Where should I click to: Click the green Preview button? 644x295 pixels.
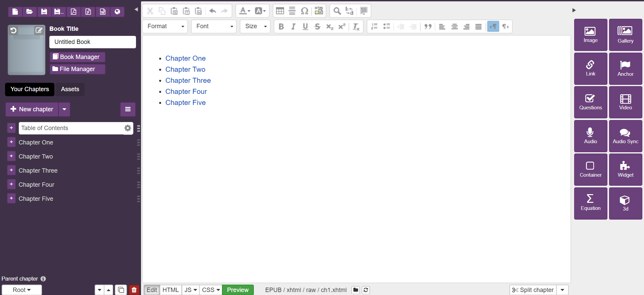238,290
